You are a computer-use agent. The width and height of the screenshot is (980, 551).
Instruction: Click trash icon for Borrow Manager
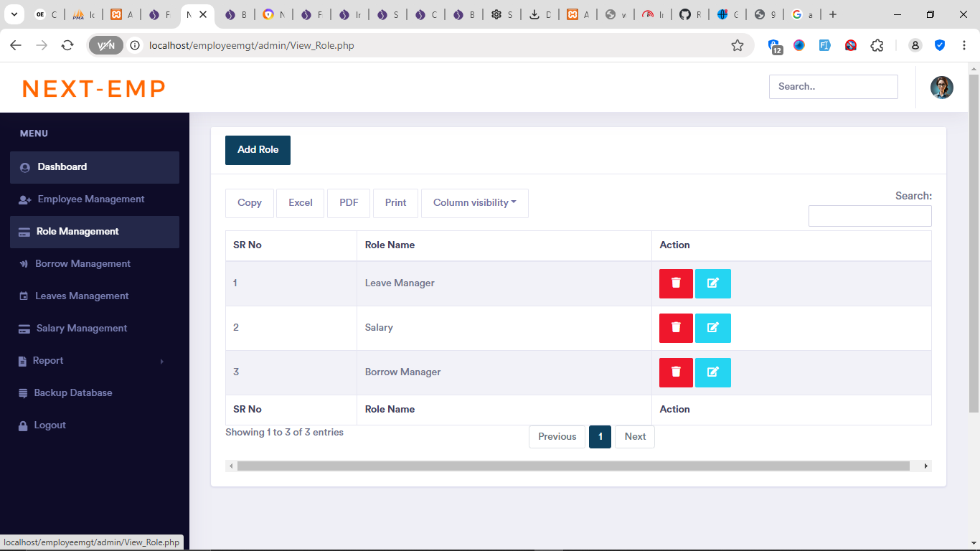(676, 372)
